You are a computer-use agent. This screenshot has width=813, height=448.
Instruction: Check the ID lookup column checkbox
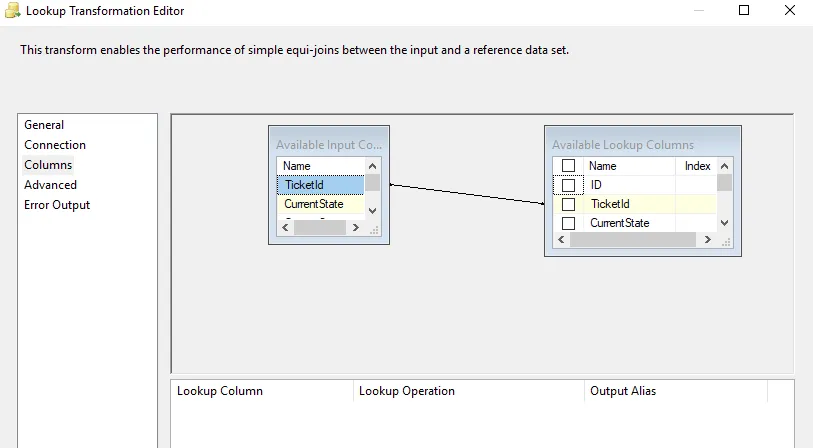(x=568, y=185)
